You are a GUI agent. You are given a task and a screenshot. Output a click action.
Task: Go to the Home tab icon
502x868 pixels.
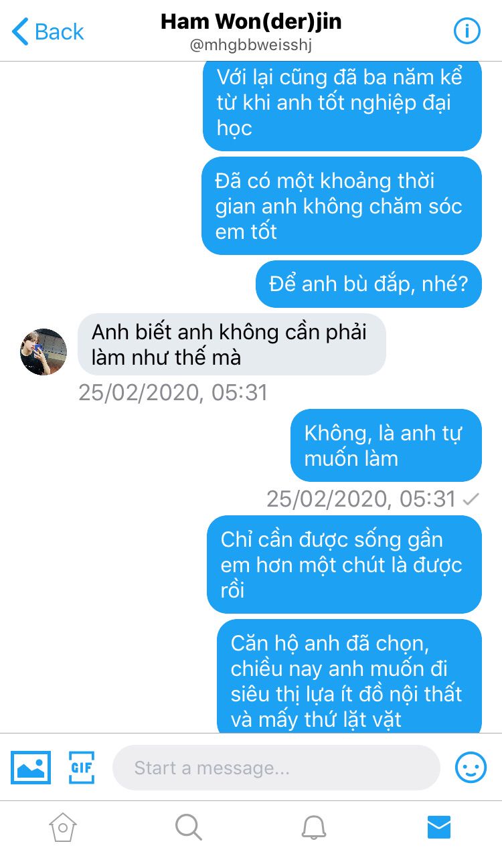pos(63,828)
